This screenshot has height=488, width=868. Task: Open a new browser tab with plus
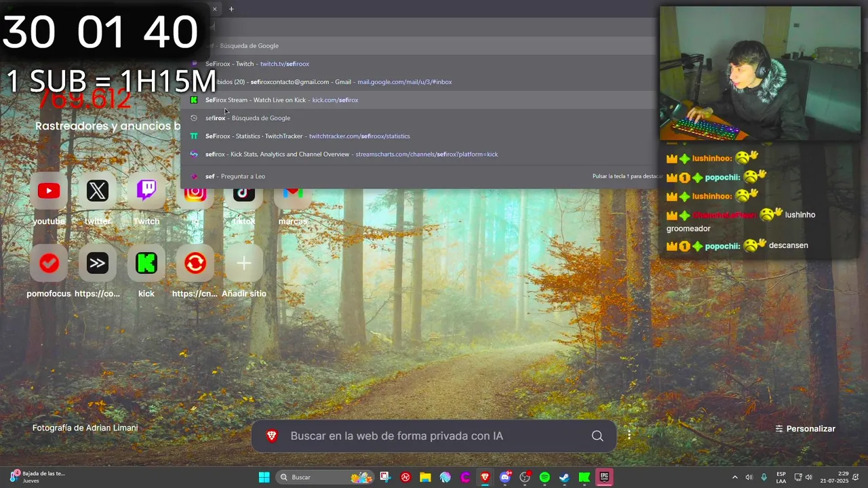pyautogui.click(x=231, y=9)
